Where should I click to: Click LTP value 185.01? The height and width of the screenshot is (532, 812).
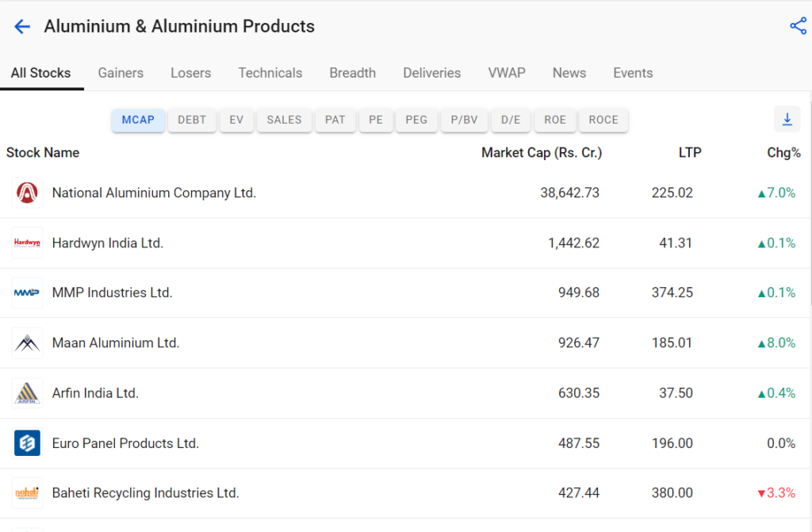point(672,343)
